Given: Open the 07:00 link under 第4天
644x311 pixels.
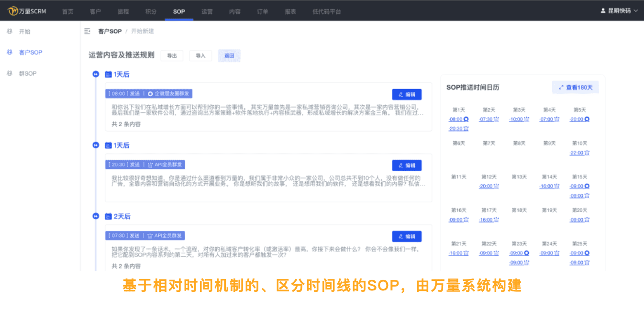Looking at the screenshot, I should [x=549, y=119].
